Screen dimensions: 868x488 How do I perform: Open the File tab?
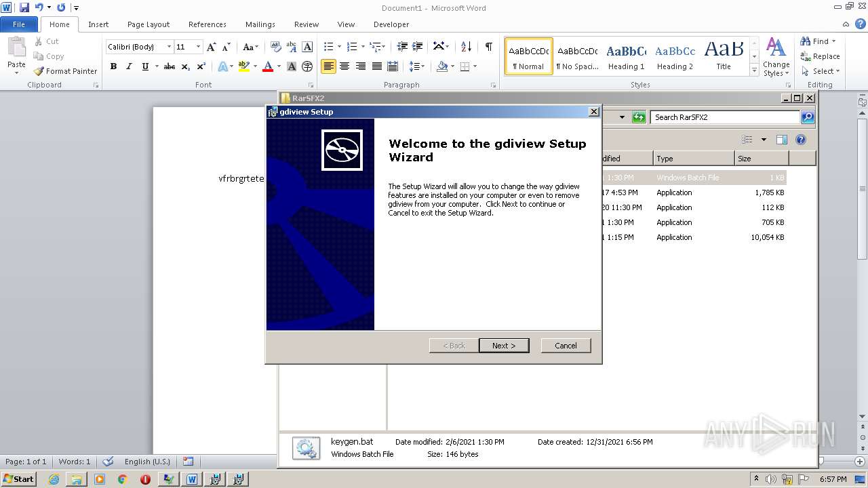click(x=19, y=24)
